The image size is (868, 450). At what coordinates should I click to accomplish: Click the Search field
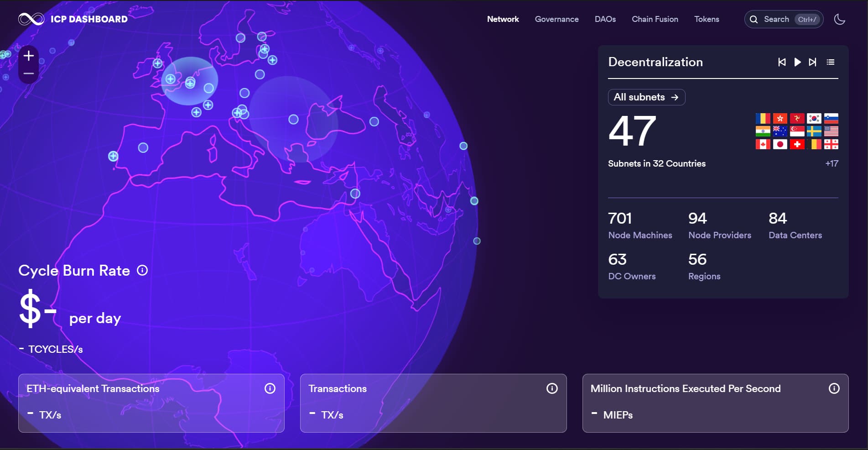coord(784,19)
